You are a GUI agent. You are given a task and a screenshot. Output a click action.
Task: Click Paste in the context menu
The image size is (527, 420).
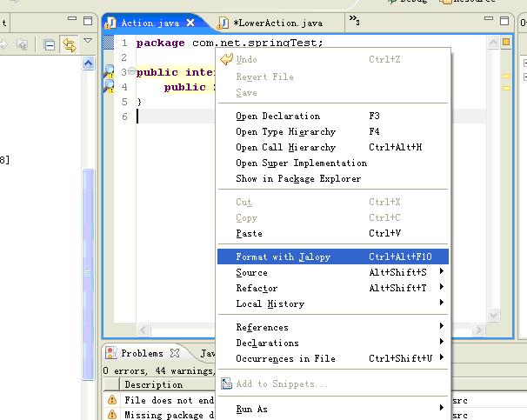(333, 233)
